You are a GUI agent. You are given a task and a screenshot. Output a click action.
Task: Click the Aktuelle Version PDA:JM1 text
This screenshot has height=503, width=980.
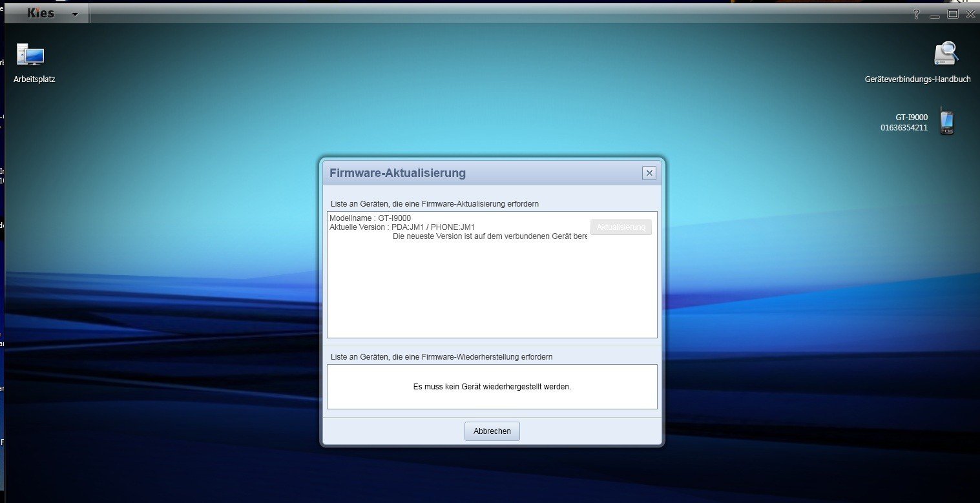click(x=402, y=227)
